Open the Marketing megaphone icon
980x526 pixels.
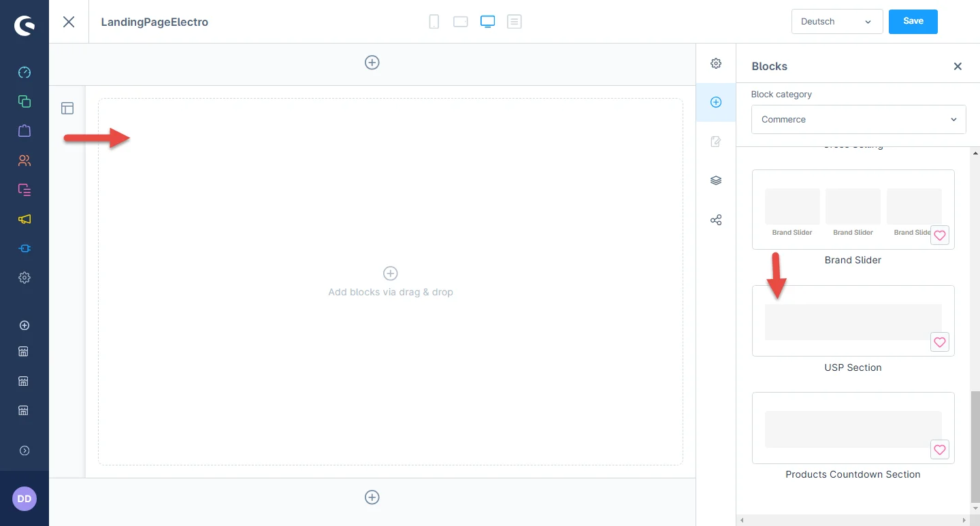pos(24,219)
